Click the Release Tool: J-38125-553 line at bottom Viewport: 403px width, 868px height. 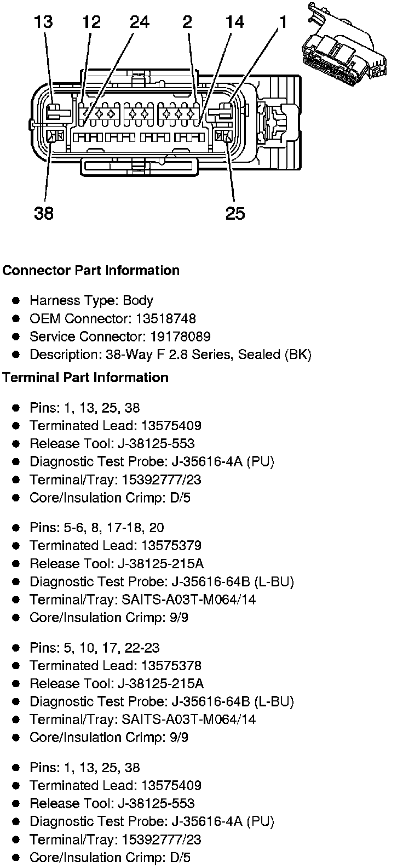[112, 803]
